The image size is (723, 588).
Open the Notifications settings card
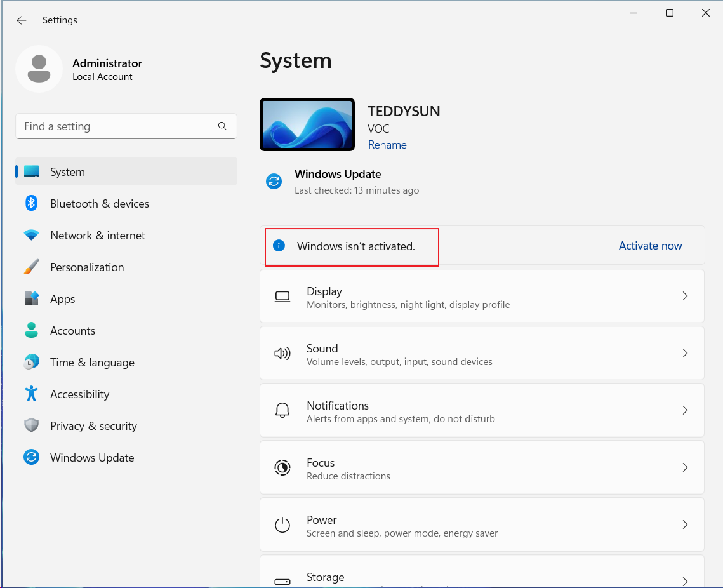click(x=482, y=410)
